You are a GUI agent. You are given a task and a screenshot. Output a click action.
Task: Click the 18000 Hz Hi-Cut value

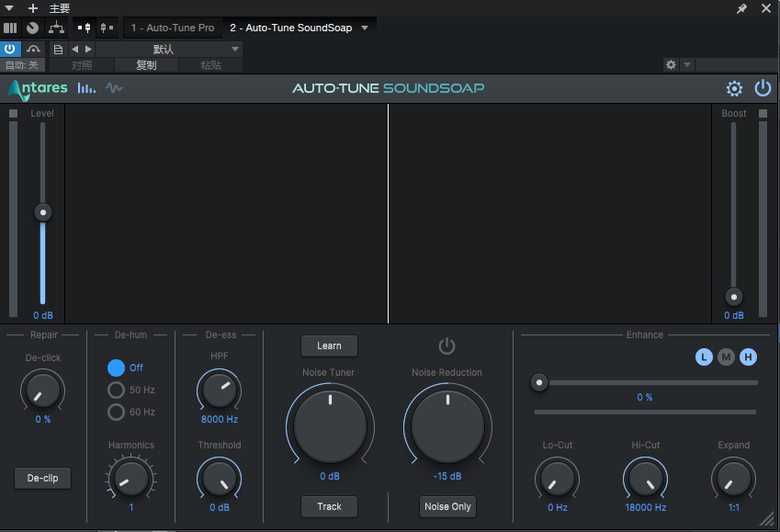pyautogui.click(x=646, y=507)
